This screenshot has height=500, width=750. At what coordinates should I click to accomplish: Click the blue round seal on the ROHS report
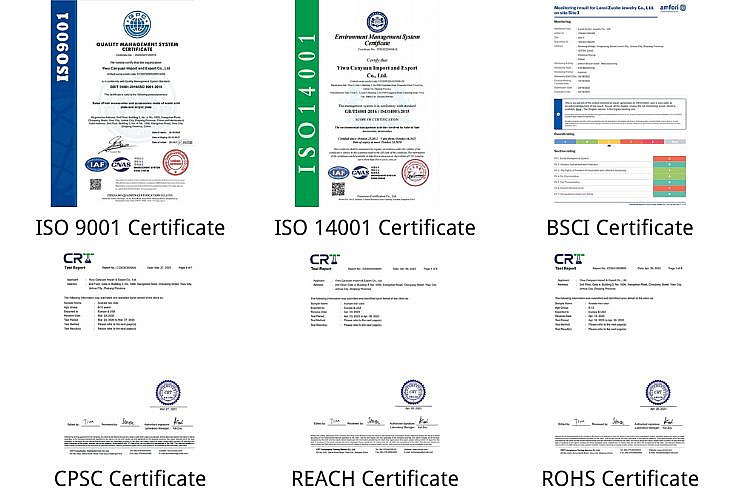658,393
